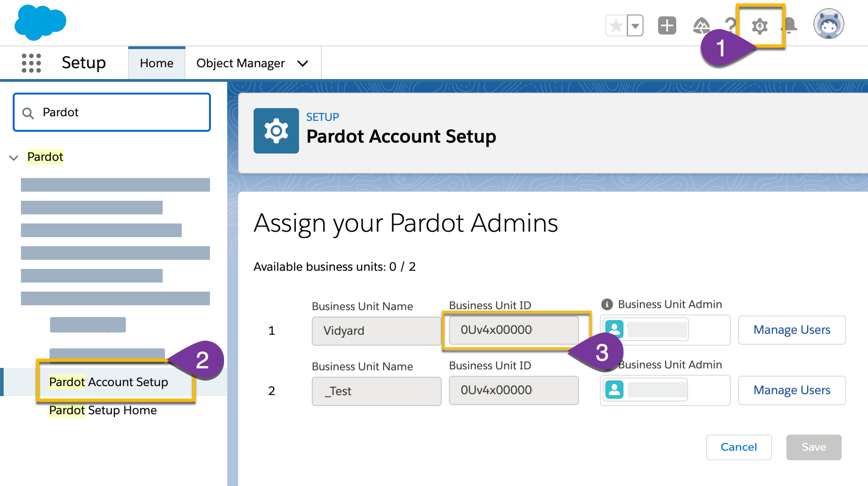This screenshot has height=486, width=868.
Task: Open the global actions plus icon
Action: [667, 25]
